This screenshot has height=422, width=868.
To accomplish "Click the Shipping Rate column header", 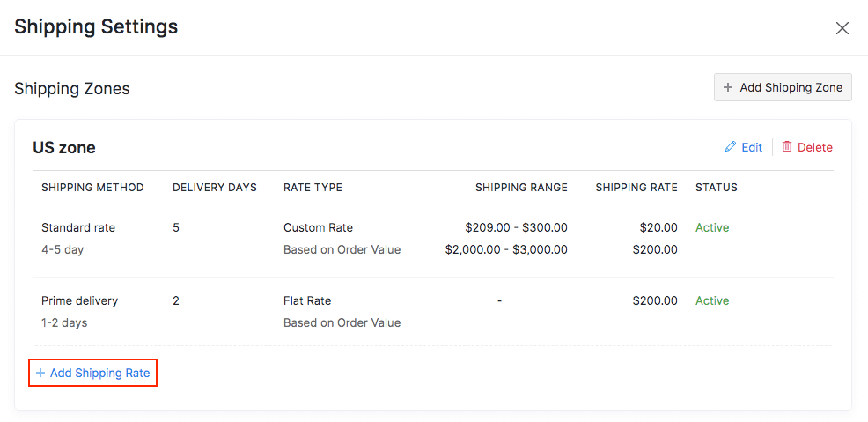I will pyautogui.click(x=636, y=188).
